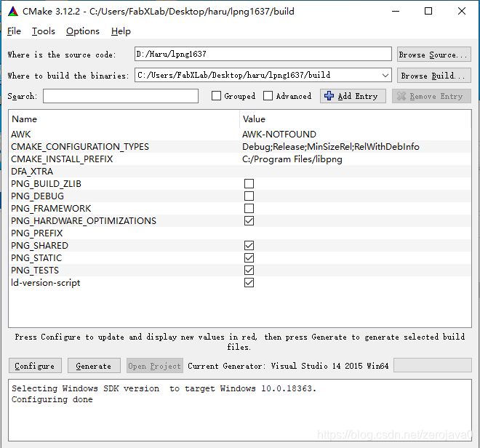480x448 pixels.
Task: Open the Options menu
Action: click(x=83, y=31)
